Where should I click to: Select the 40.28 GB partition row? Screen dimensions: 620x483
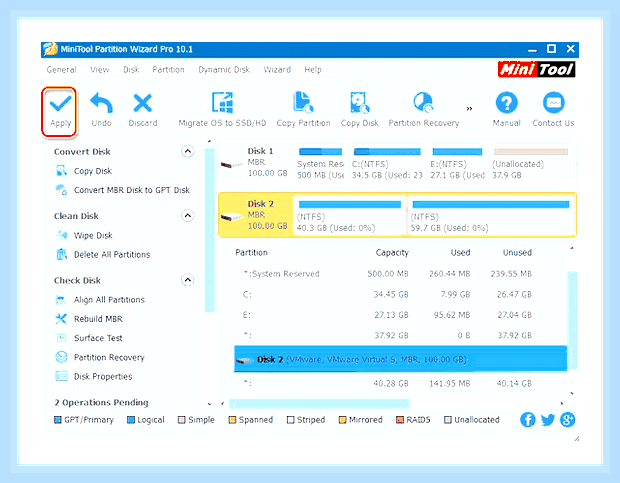coord(400,383)
